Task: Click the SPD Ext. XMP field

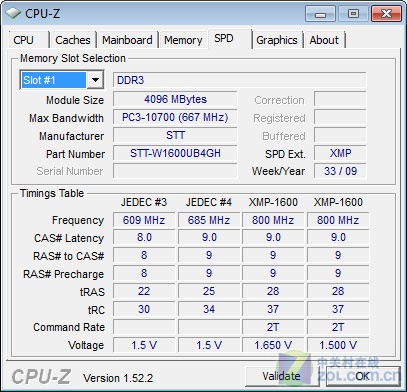Action: tap(340, 153)
